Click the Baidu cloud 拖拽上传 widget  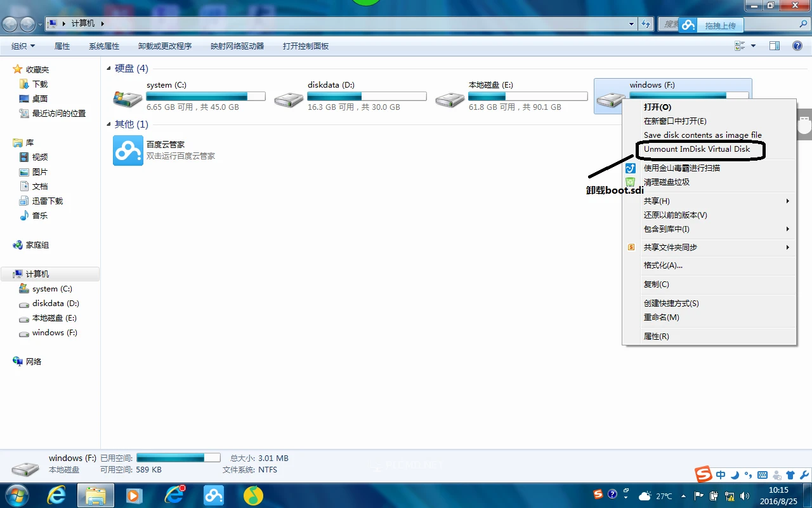(x=711, y=25)
